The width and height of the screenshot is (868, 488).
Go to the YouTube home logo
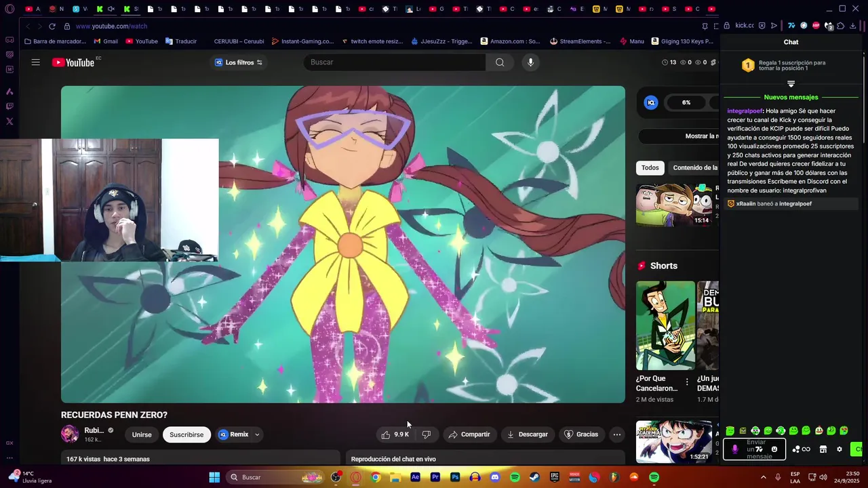[73, 62]
